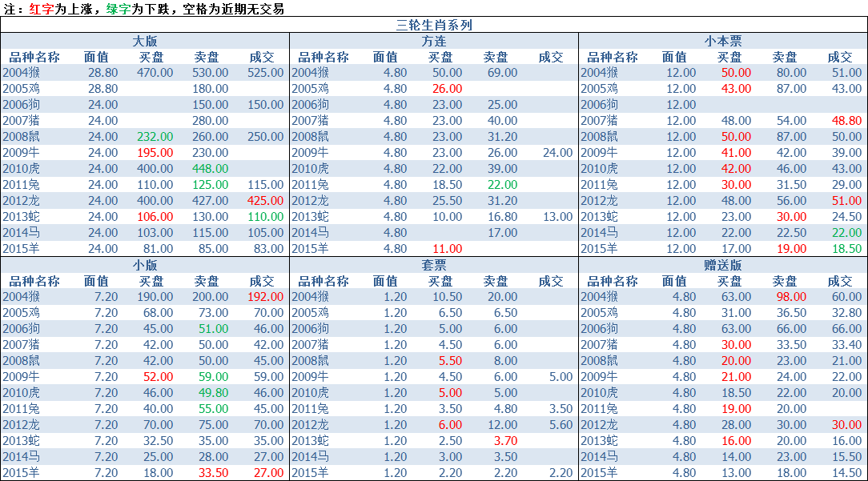Image resolution: width=868 pixels, height=481 pixels.
Task: Click 180.00 in 大版 2005鸡 row
Action: [x=211, y=89]
